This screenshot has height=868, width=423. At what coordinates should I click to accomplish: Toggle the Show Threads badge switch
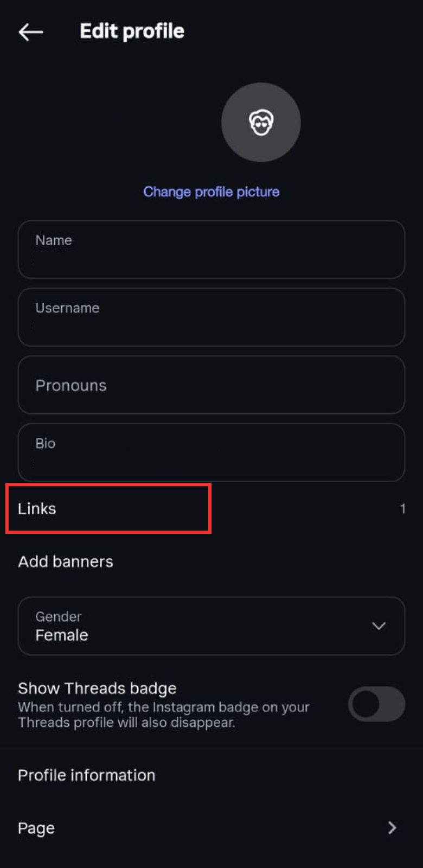point(376,704)
